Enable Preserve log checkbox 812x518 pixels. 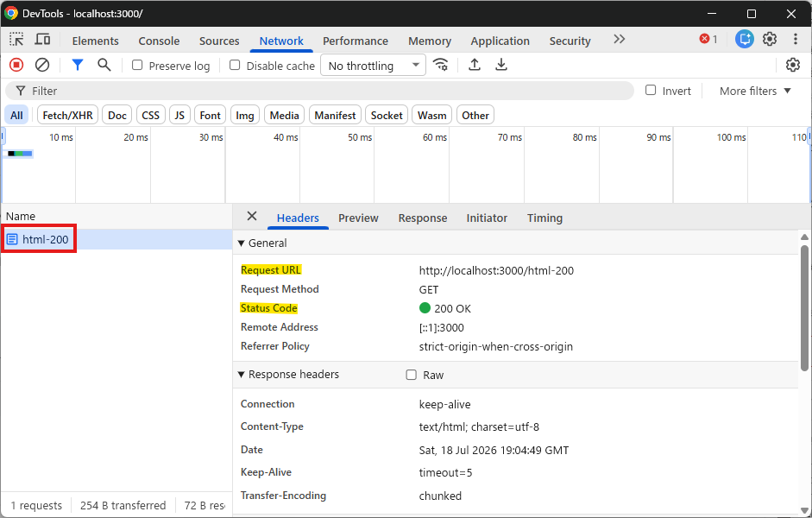(137, 65)
